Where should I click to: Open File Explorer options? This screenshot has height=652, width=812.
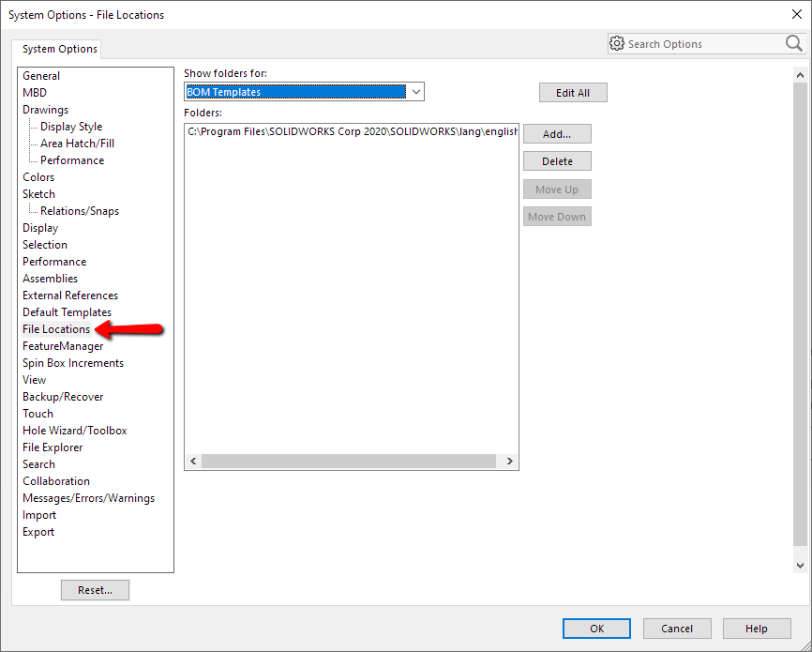pos(53,447)
